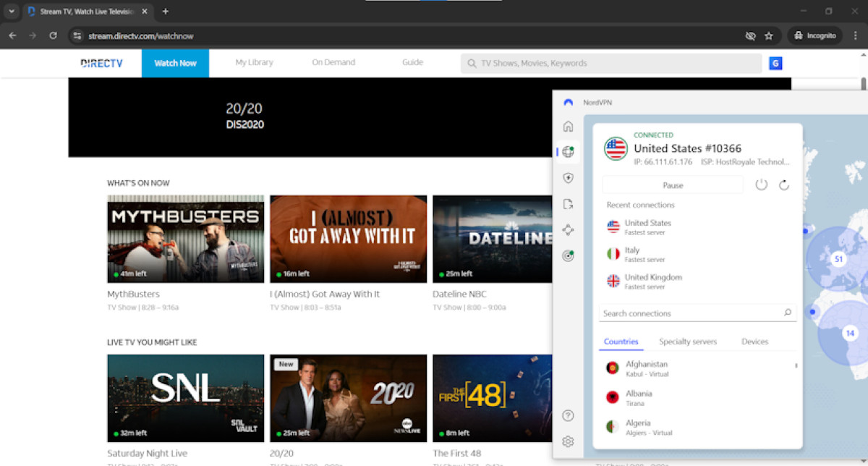The image size is (868, 466).
Task: Connect to United States fastest server in recents
Action: (x=697, y=227)
